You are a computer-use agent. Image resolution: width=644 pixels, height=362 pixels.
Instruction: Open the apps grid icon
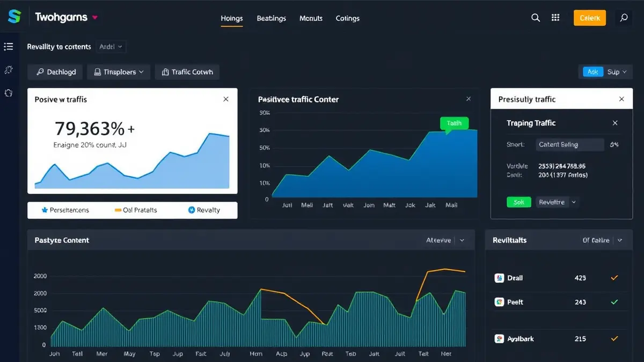tap(555, 18)
